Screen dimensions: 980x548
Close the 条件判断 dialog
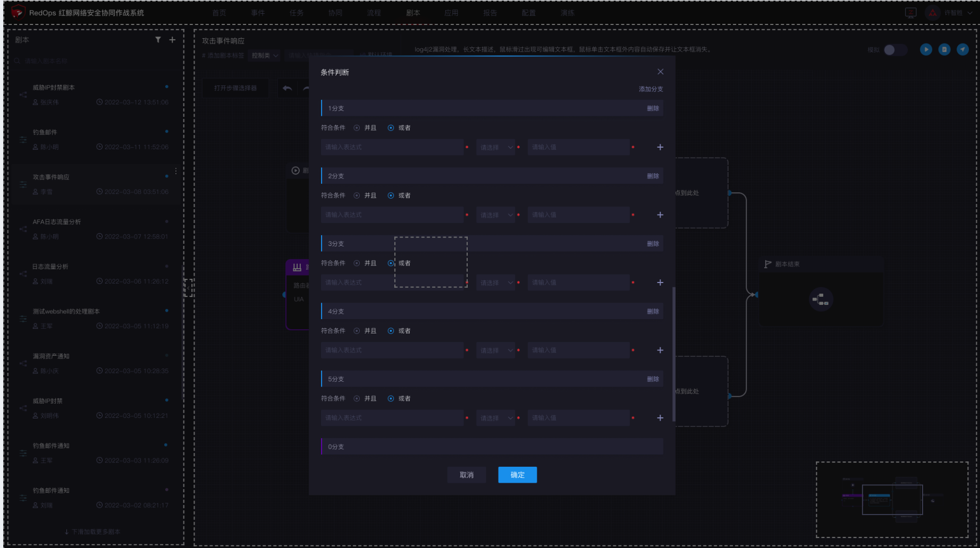660,72
